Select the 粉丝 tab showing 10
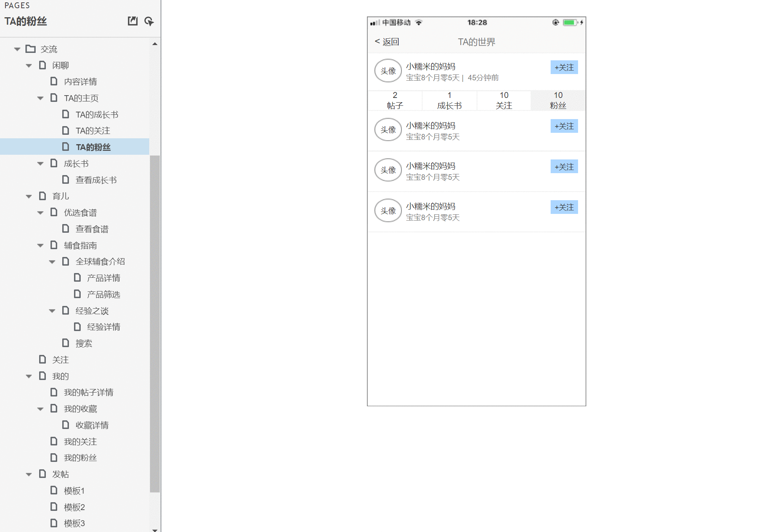Viewport: 759px width, 532px height. point(558,101)
